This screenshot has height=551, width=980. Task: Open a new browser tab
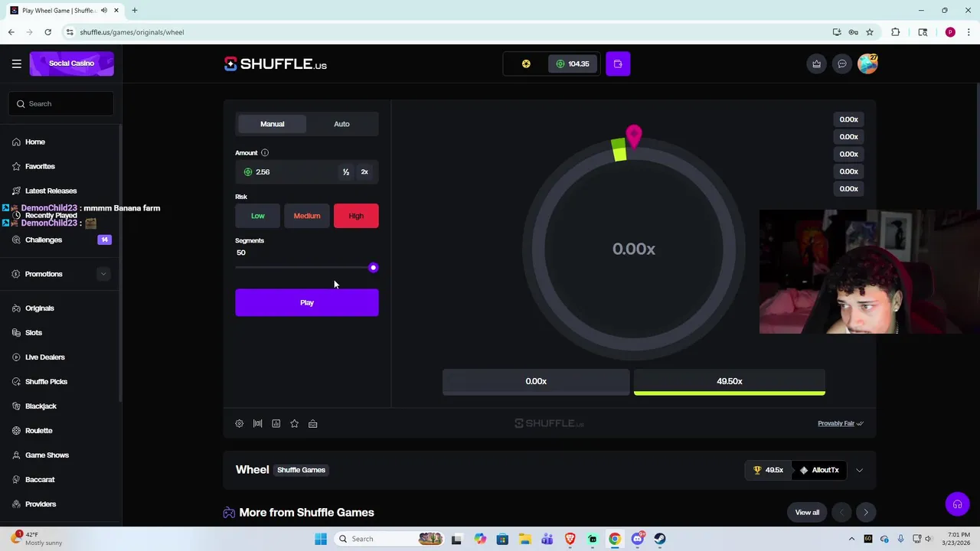134,11
